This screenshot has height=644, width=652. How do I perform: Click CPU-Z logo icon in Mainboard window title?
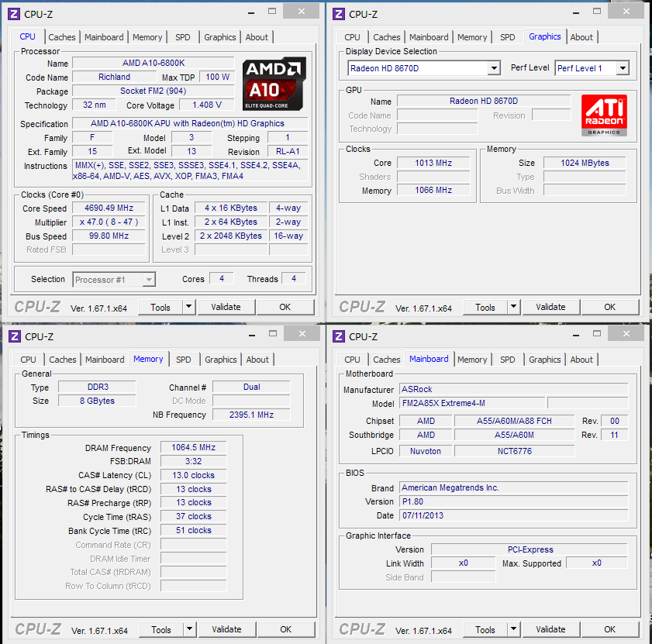tap(339, 336)
